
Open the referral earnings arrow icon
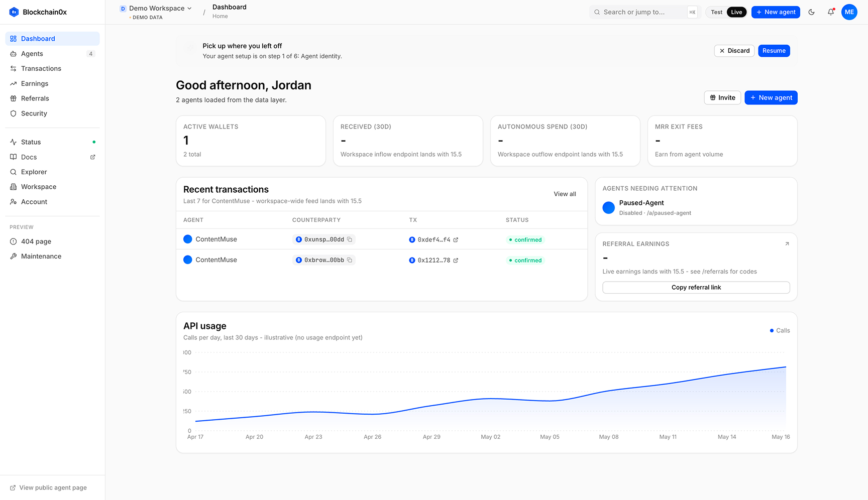(787, 244)
